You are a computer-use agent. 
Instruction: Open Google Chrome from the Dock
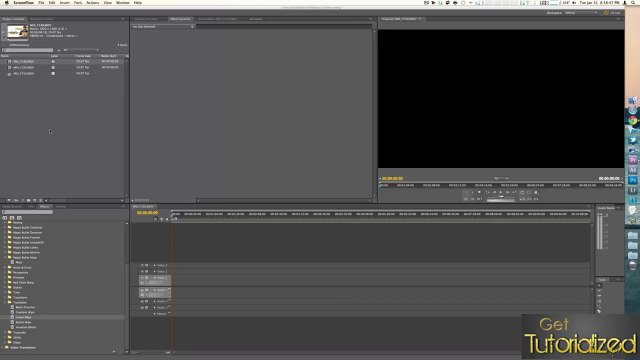[633, 120]
